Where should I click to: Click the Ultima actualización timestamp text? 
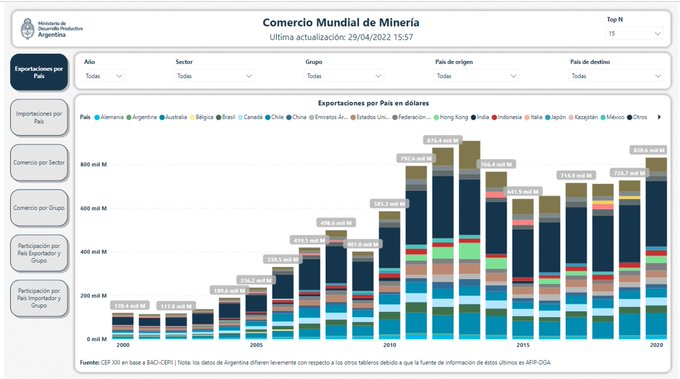pyautogui.click(x=341, y=37)
